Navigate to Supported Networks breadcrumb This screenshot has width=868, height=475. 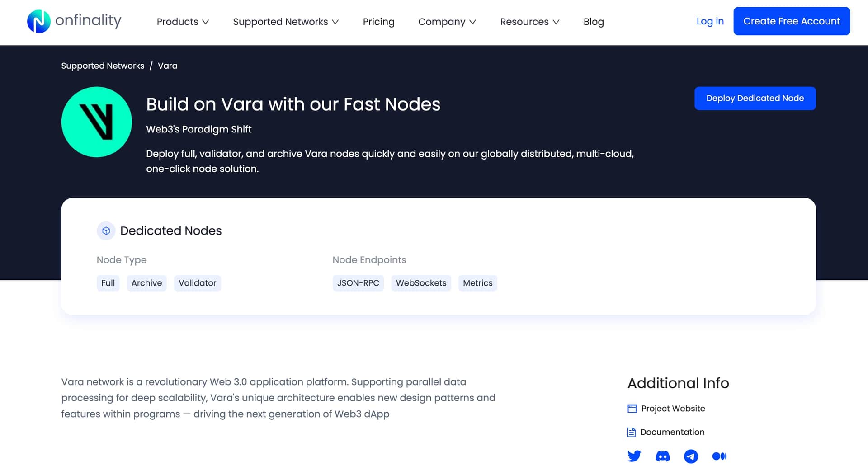[x=103, y=66]
